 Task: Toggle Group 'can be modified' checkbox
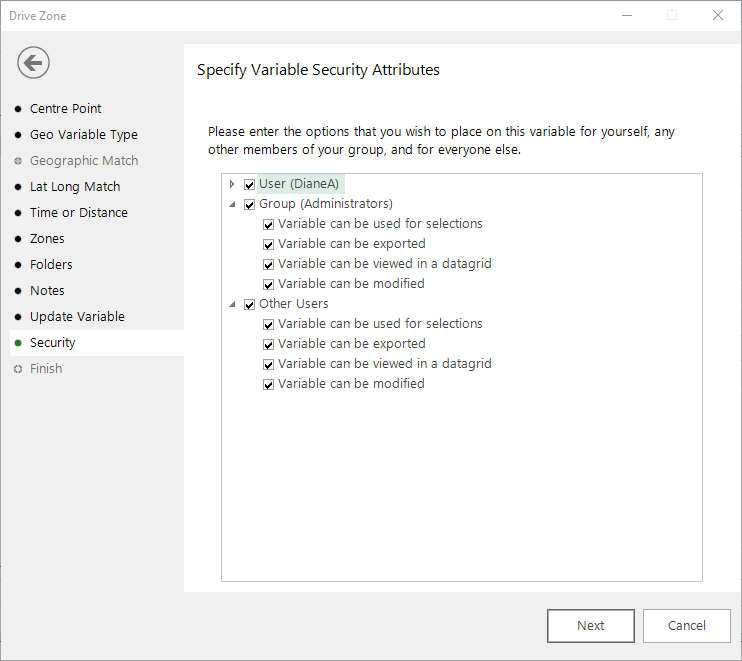click(x=268, y=284)
